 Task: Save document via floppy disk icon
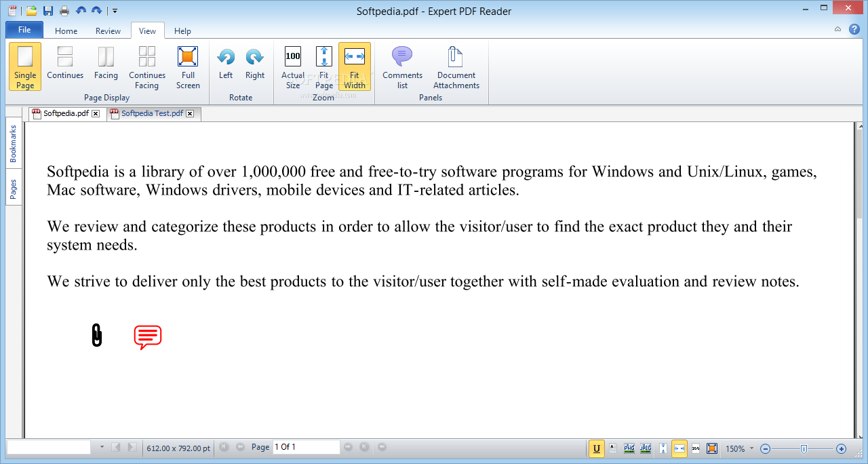tap(48, 10)
